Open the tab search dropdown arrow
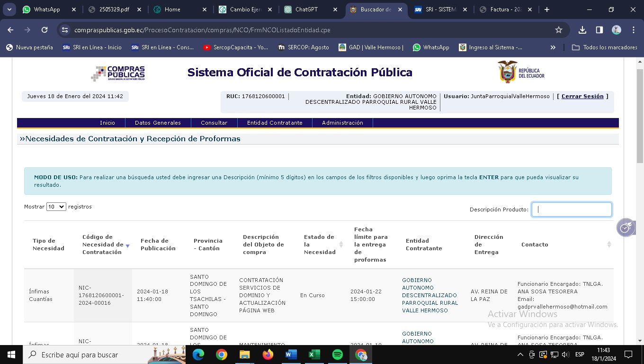 coord(9,9)
